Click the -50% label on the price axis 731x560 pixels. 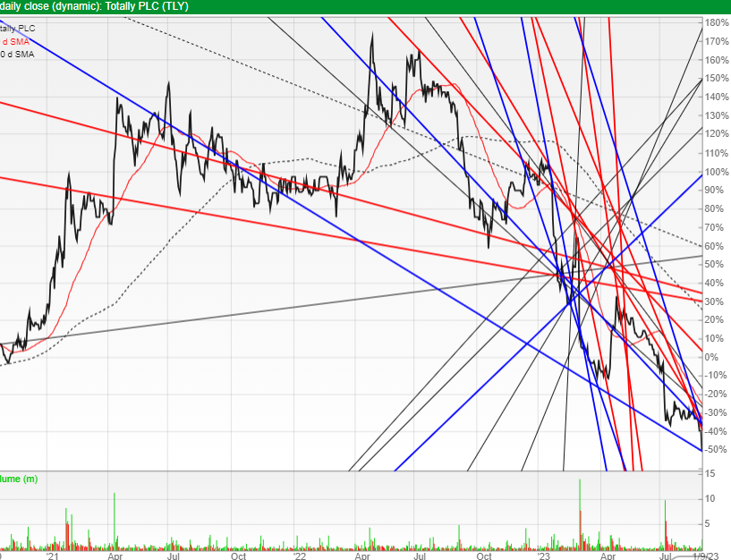tap(716, 449)
